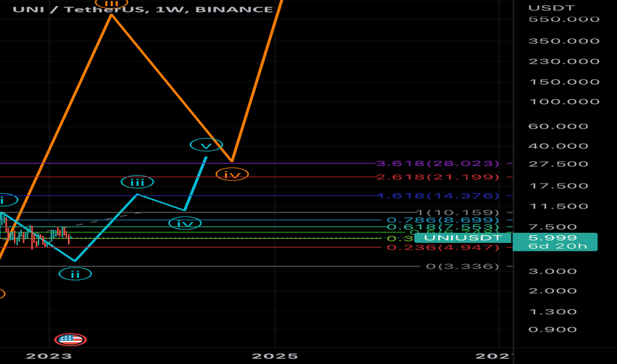
Task: Click the 550.000 price axis value
Action: [564, 19]
